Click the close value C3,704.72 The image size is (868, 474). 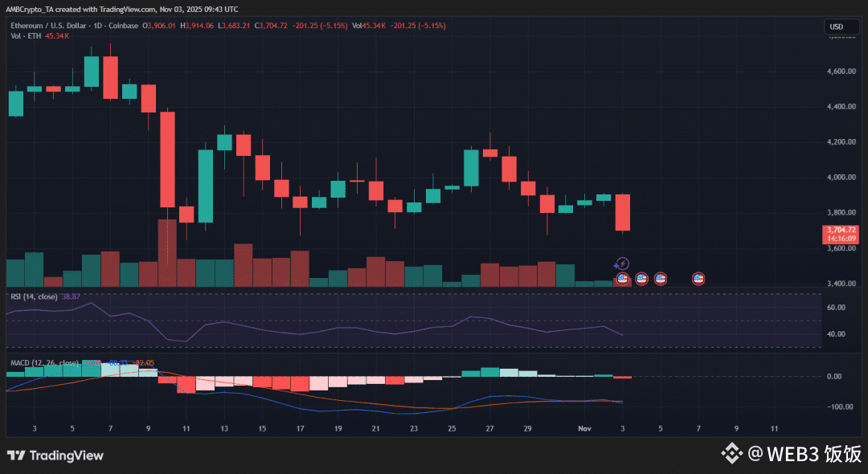(272, 26)
